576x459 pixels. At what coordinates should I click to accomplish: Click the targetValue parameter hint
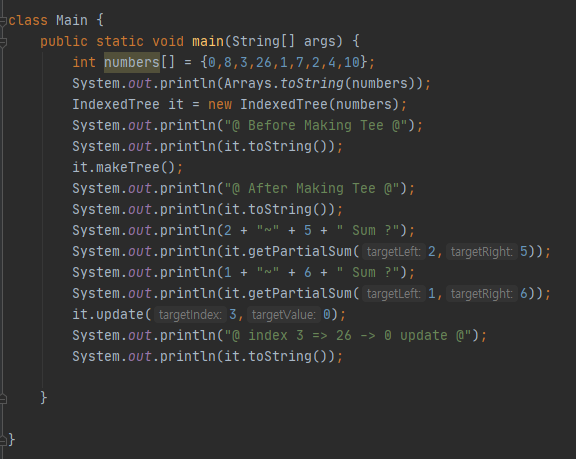tap(284, 315)
